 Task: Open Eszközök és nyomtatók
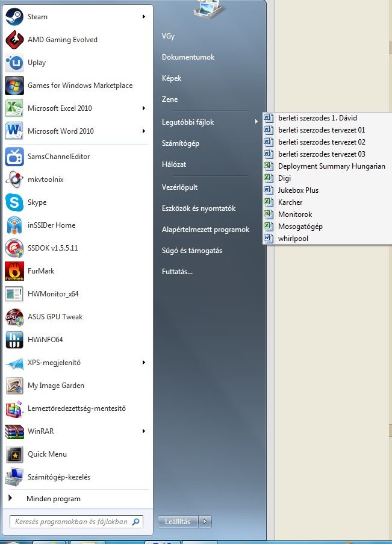(x=199, y=208)
